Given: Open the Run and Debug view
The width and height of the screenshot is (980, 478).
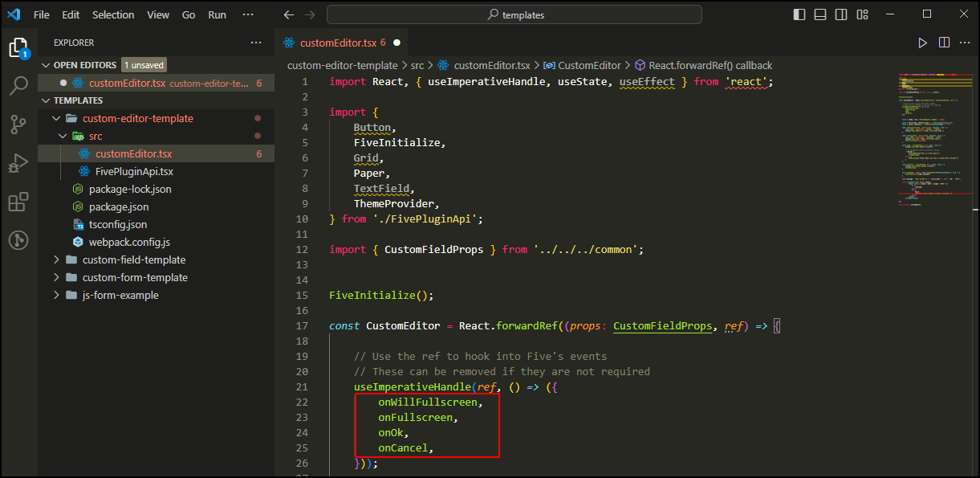Looking at the screenshot, I should pos(18,163).
